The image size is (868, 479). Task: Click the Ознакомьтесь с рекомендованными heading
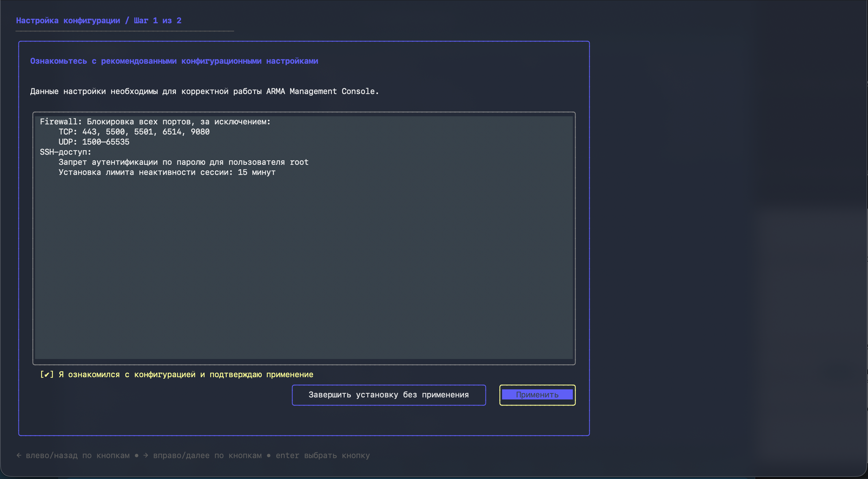174,61
